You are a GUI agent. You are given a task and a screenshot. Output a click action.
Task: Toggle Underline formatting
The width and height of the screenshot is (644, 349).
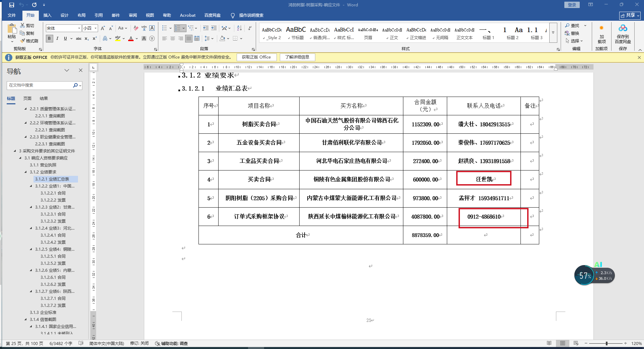65,38
